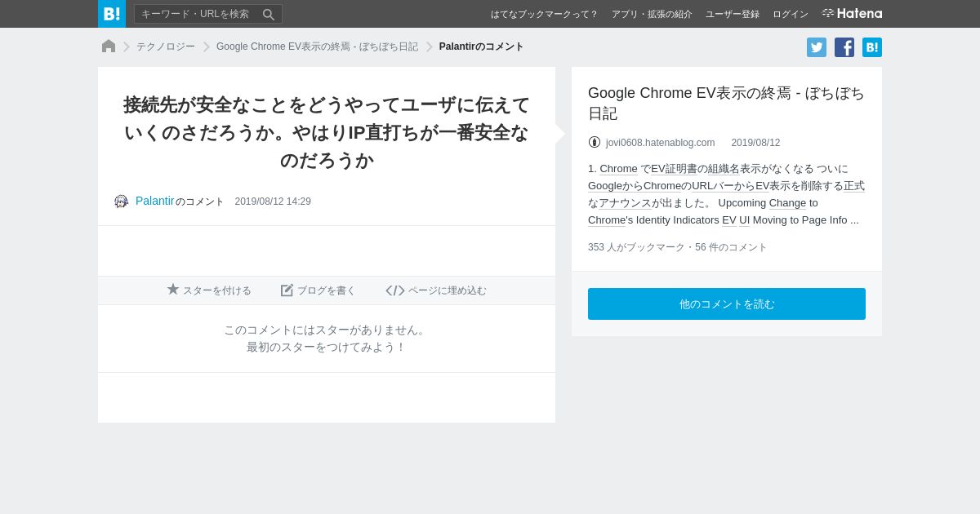This screenshot has height=514, width=980.
Task: Click the date 2019/08/12 in right panel
Action: pos(755,143)
